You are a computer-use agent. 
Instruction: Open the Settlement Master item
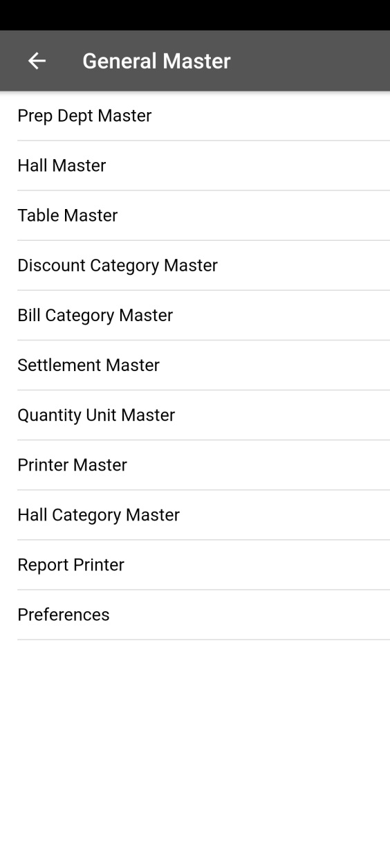click(x=195, y=365)
